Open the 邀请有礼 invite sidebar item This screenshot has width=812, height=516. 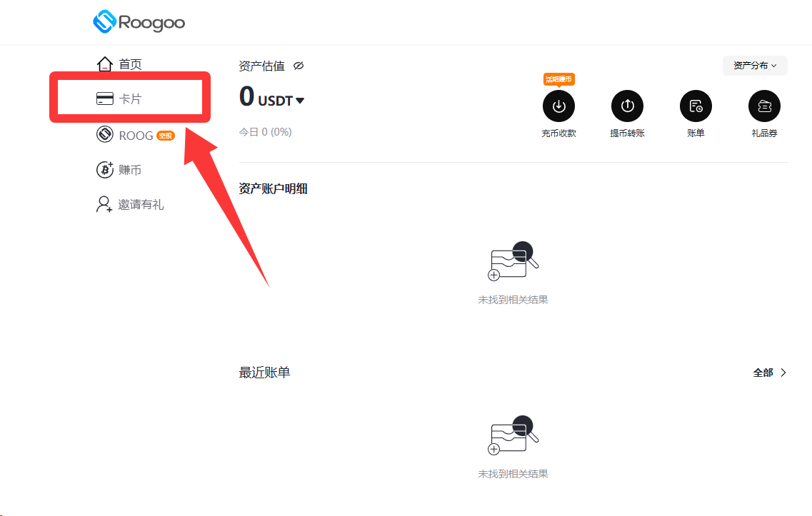(x=130, y=204)
